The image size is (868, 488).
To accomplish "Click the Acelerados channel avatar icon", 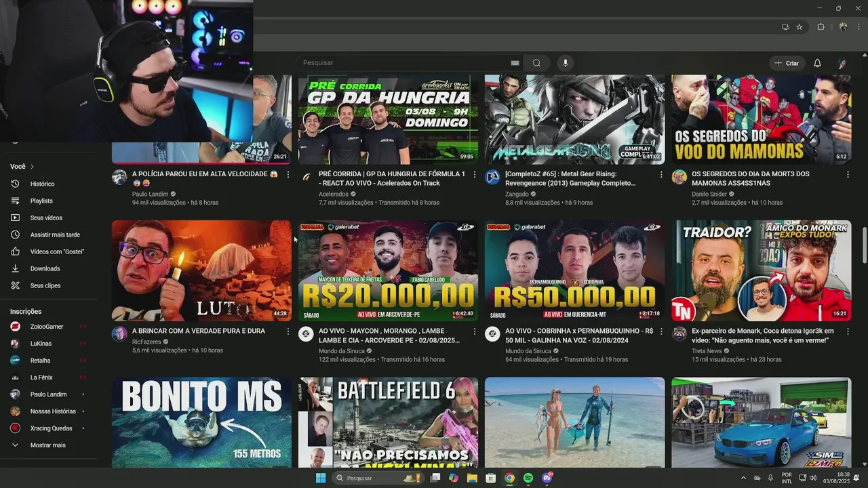I will (x=307, y=178).
